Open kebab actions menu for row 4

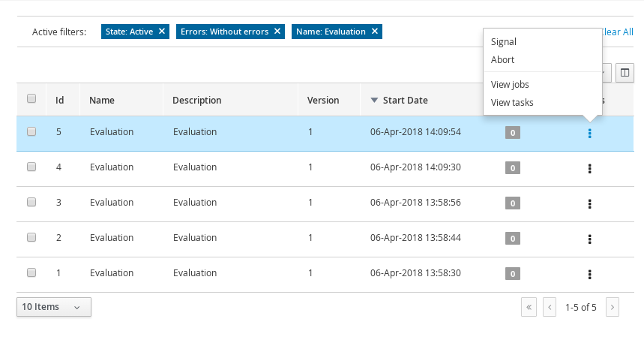click(x=590, y=169)
